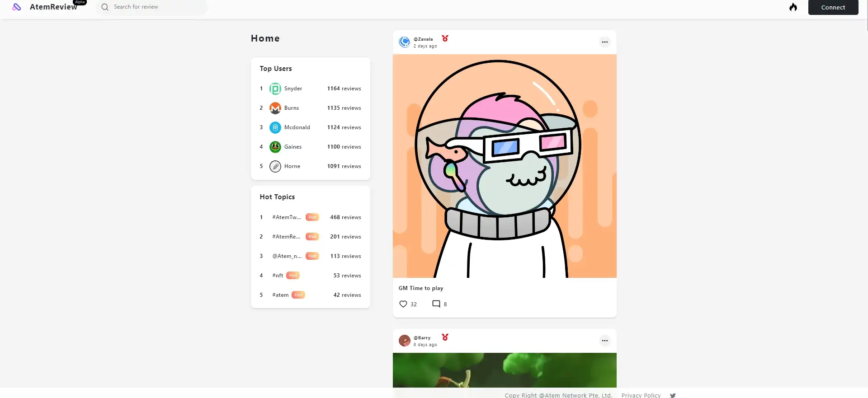Select the #nft hot topic
Image resolution: width=868 pixels, height=398 pixels.
(278, 276)
